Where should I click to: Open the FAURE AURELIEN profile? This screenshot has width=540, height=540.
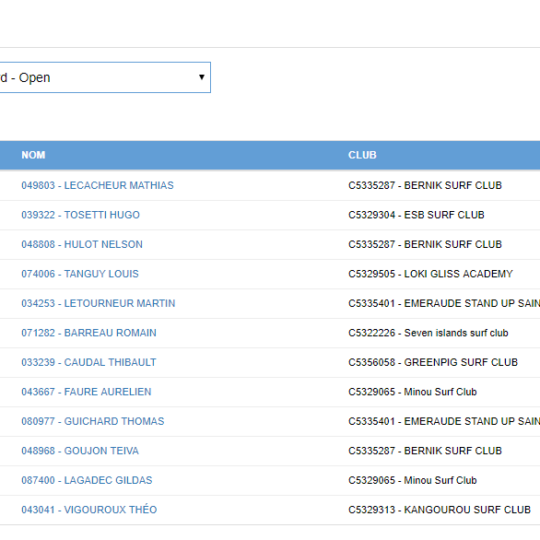86,392
